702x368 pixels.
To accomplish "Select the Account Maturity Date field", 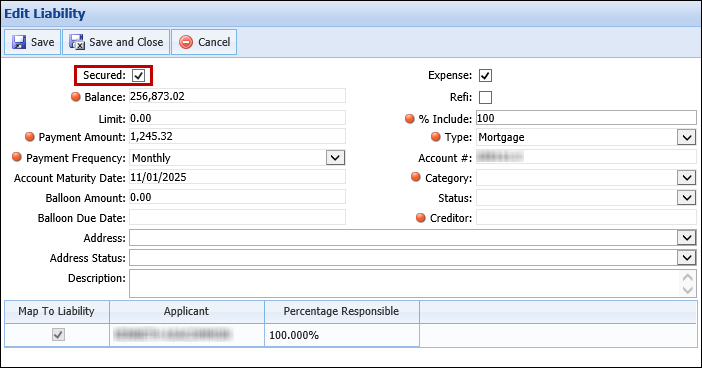I will [237, 177].
